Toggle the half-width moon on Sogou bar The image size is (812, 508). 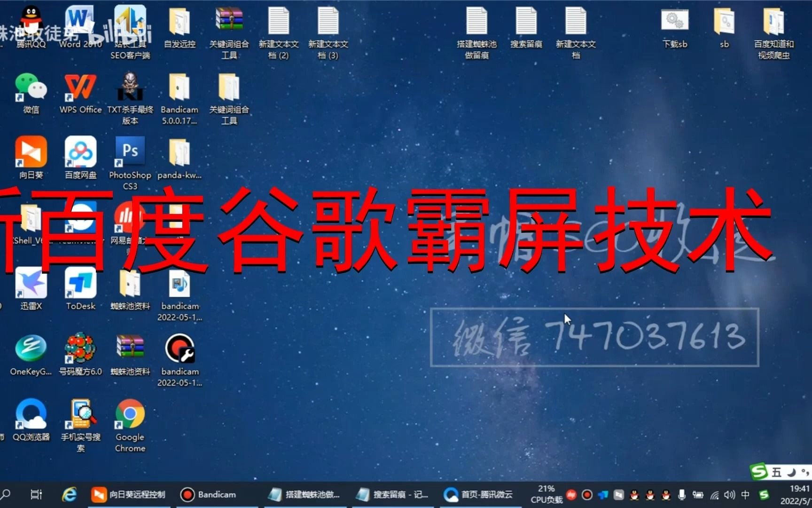(792, 472)
